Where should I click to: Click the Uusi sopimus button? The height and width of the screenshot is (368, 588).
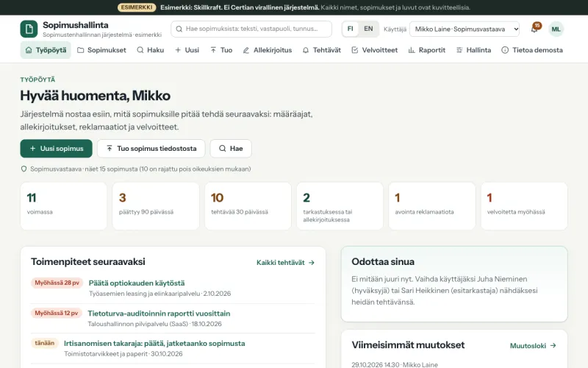click(x=57, y=149)
